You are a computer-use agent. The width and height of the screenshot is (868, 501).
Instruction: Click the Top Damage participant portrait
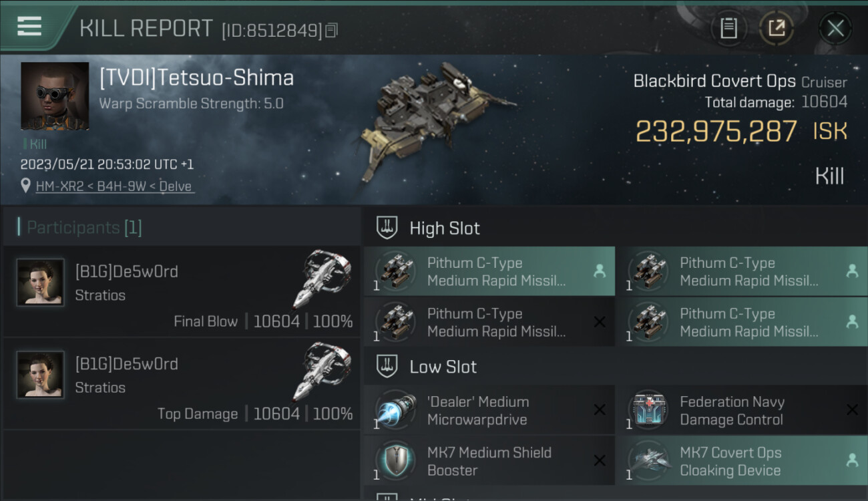(40, 374)
